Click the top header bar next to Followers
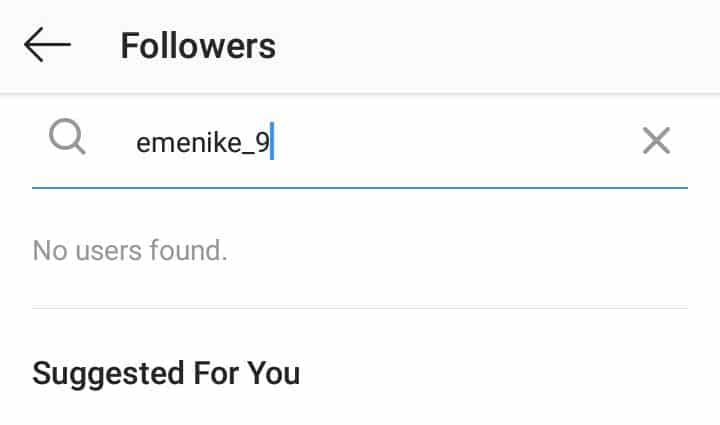Viewport: 720px width, 425px height. click(x=496, y=46)
